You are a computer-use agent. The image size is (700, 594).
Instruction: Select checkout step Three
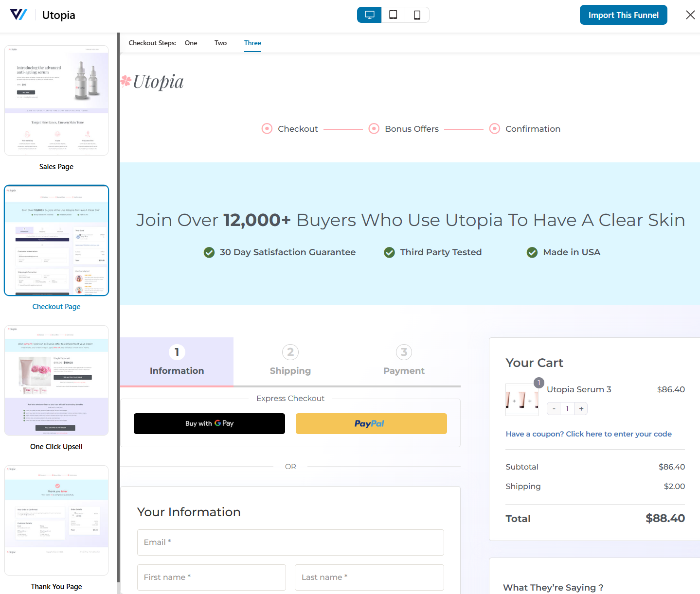point(252,43)
